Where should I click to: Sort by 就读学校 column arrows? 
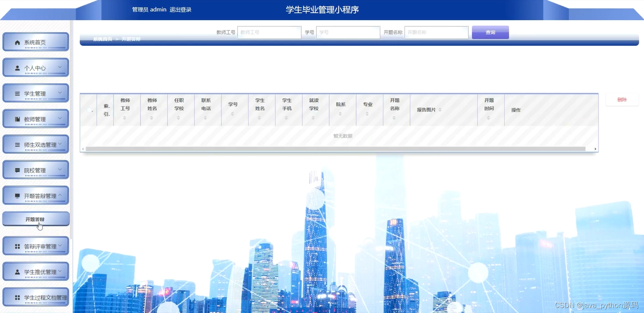pos(313,118)
